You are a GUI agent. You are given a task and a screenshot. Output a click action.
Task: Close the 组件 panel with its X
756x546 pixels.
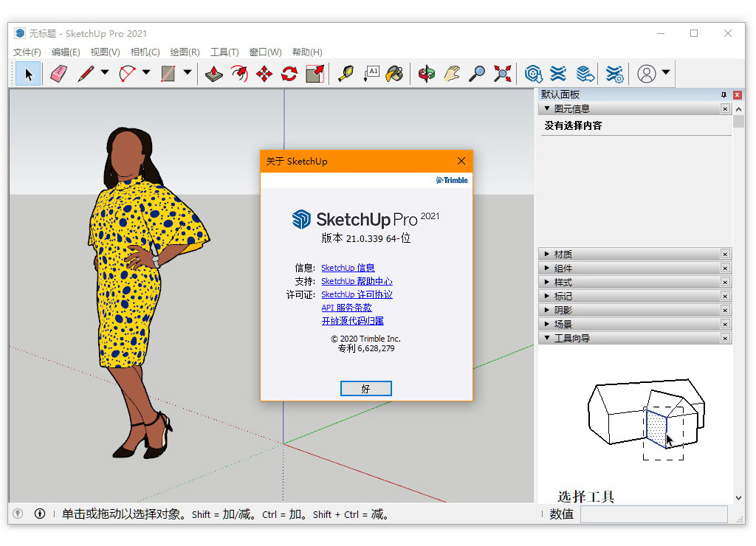[725, 267]
